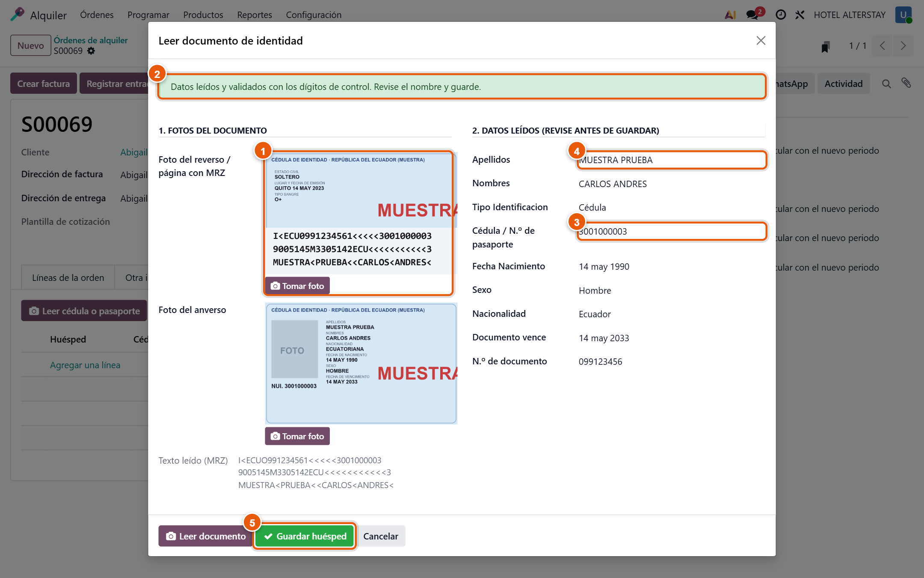Click Leer documento button
Image resolution: width=924 pixels, height=578 pixels.
[x=206, y=536]
